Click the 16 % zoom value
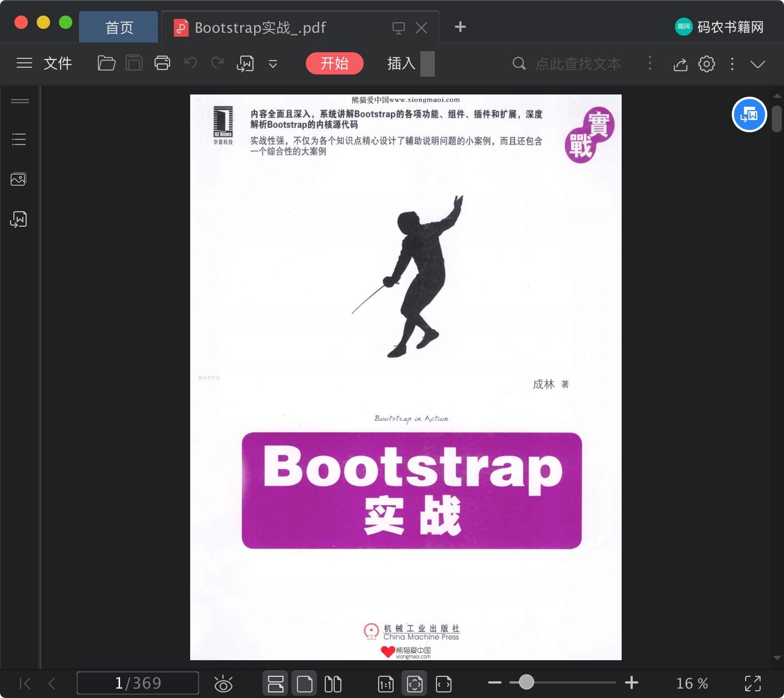The width and height of the screenshot is (784, 698). point(692,684)
